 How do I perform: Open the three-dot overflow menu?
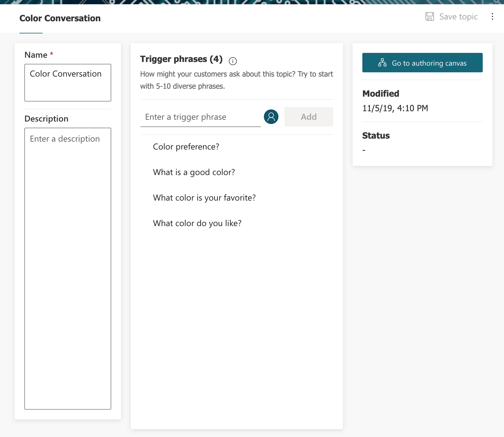tap(492, 16)
